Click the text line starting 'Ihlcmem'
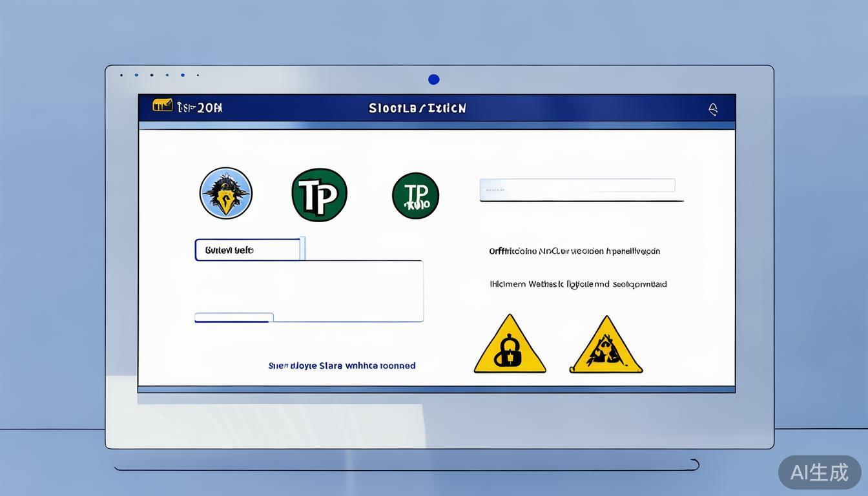This screenshot has height=496, width=868. click(x=578, y=284)
